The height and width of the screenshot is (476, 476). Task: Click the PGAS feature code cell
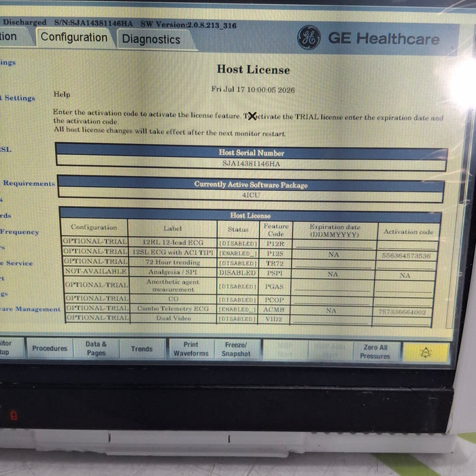(x=274, y=286)
